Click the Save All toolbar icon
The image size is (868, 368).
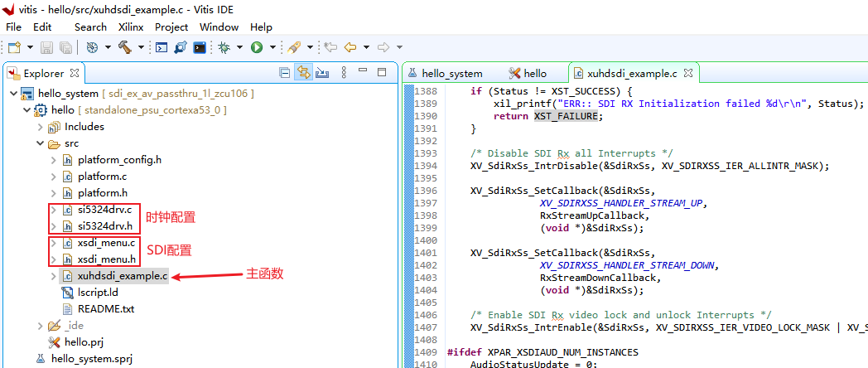[65, 48]
